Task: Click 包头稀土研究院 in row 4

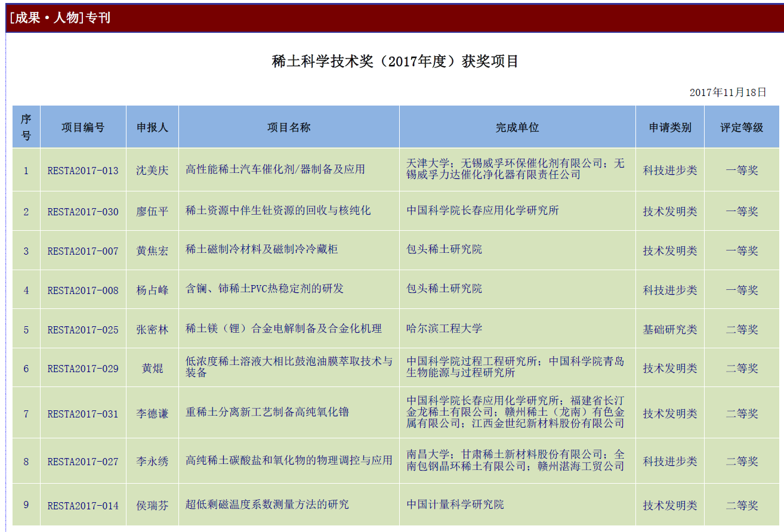Action: click(445, 289)
